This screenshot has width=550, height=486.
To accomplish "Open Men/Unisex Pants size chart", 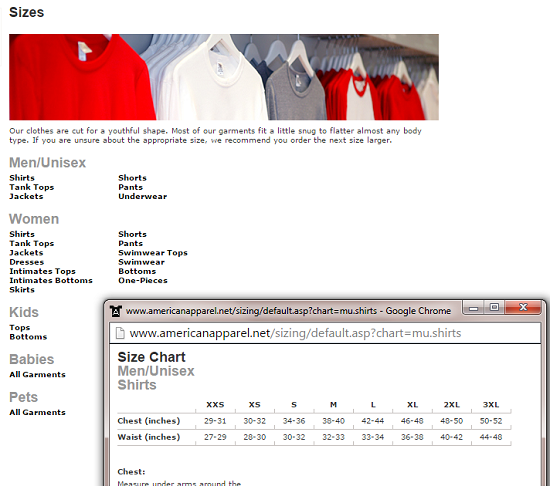I will (x=130, y=187).
